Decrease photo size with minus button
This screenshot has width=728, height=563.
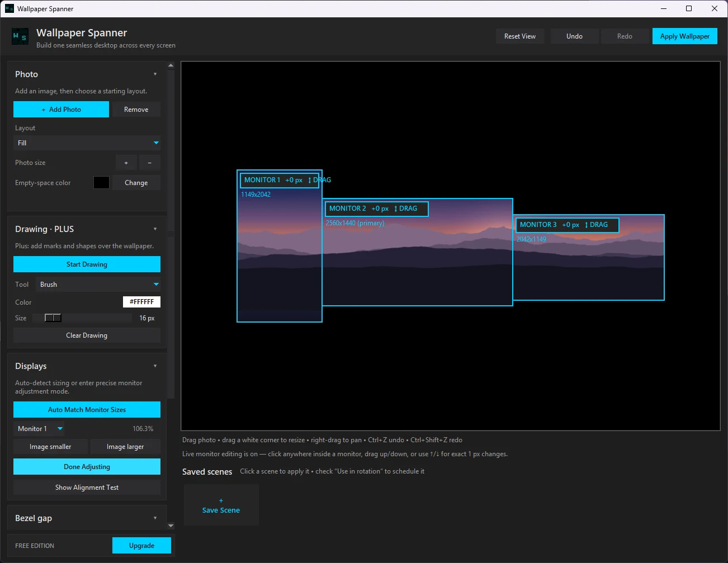point(149,163)
